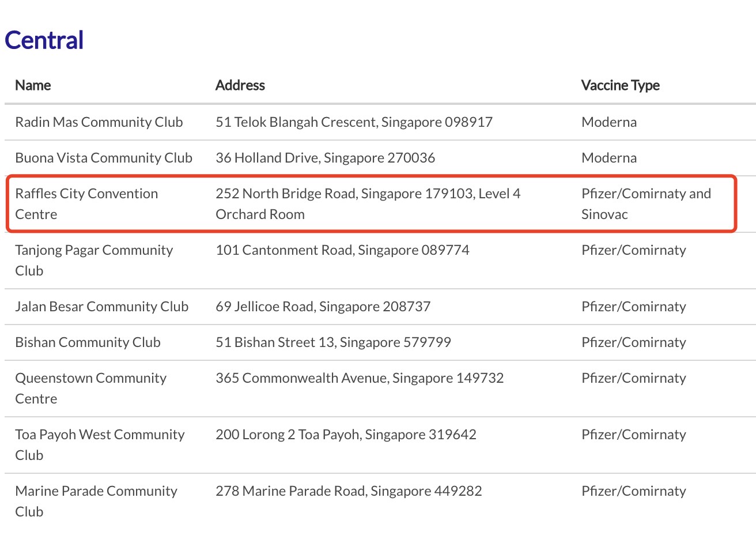Image resolution: width=756 pixels, height=543 pixels.
Task: Click Pfizer/Comirnaty in Toa Payoh West row
Action: tap(634, 435)
